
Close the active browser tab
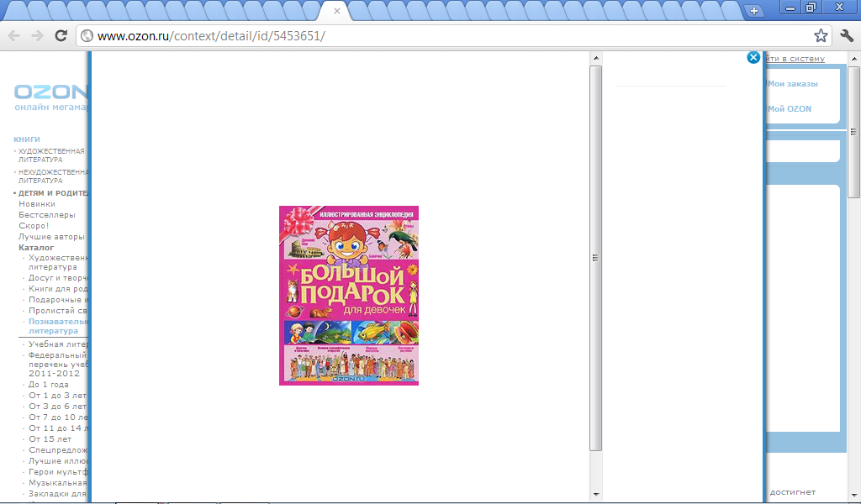coord(337,10)
